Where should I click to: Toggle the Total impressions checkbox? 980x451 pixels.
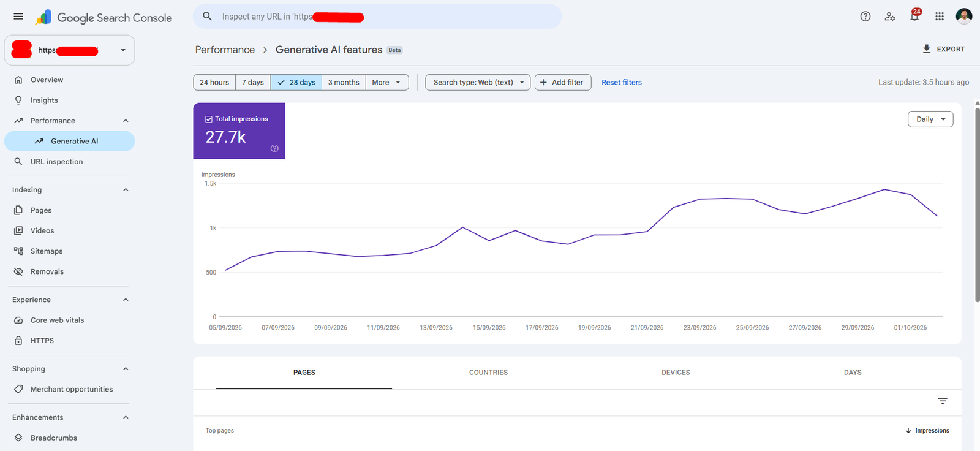(x=209, y=119)
